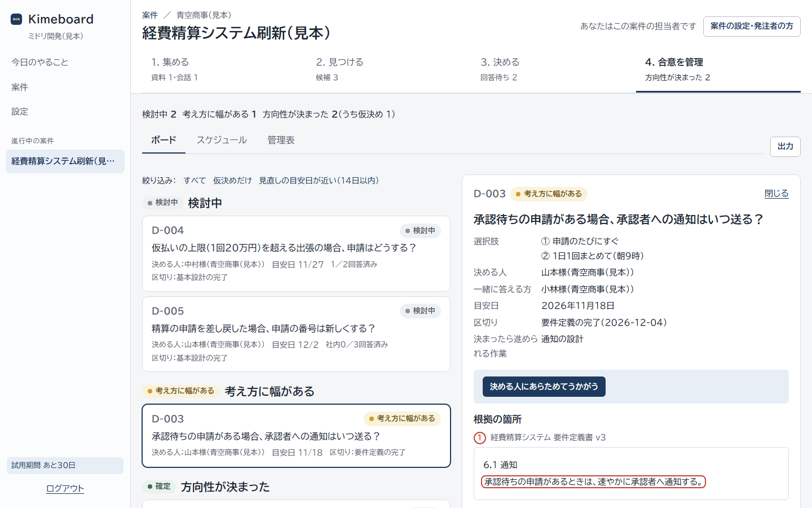Select the D-003 card in the board
The image size is (812, 508).
pos(296,436)
